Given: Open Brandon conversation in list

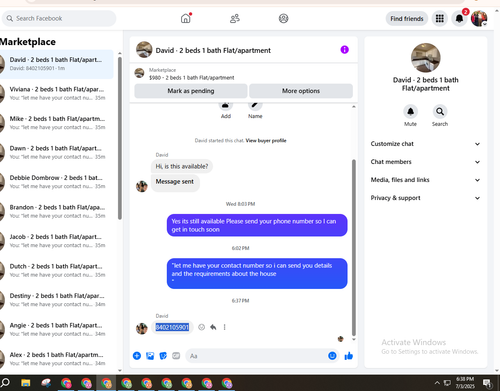Looking at the screenshot, I should click(57, 211).
